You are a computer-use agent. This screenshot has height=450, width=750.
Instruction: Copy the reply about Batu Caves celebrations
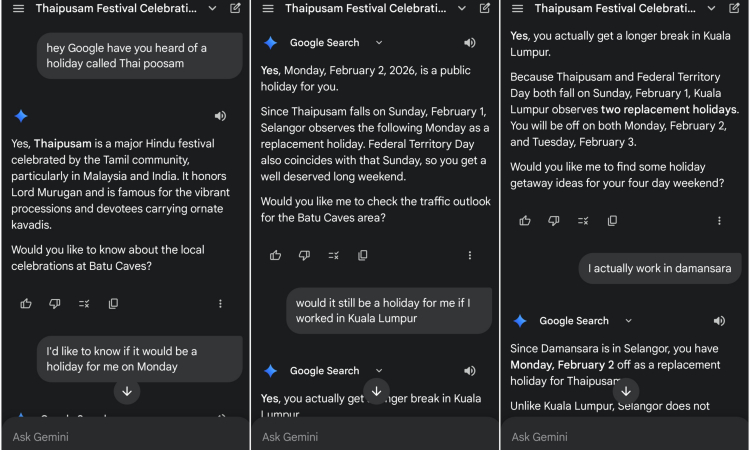pos(113,304)
